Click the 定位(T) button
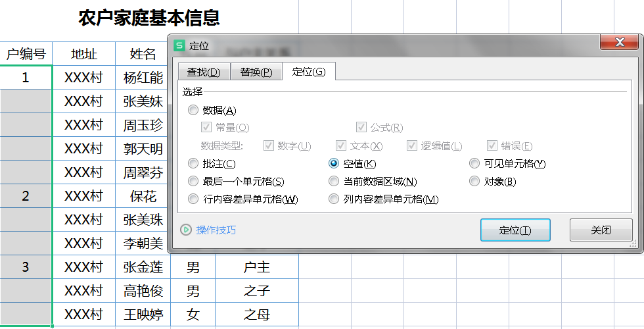The image size is (644, 329). coord(515,230)
